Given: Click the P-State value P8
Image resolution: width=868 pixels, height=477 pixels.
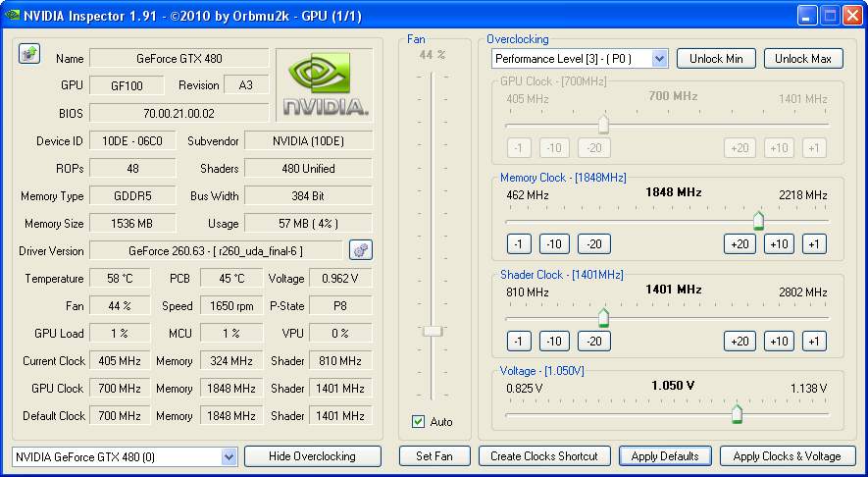Looking at the screenshot, I should 340,306.
